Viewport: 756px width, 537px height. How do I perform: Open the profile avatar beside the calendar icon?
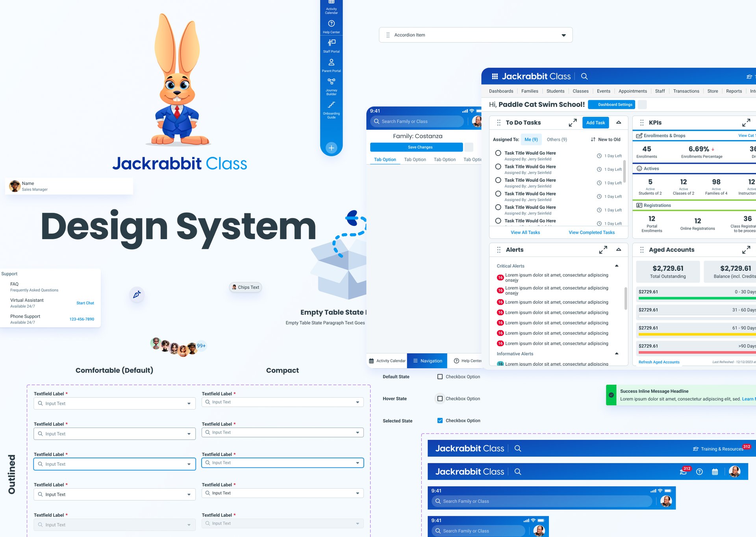(x=734, y=471)
